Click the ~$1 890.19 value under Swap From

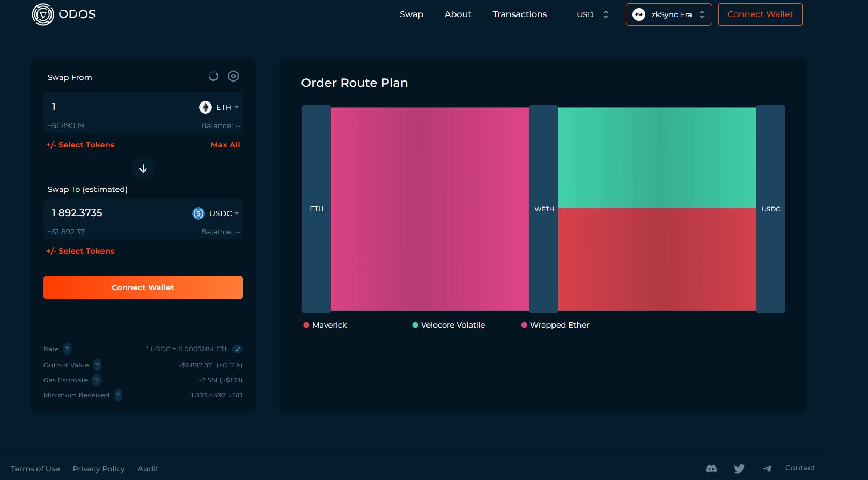tap(65, 125)
